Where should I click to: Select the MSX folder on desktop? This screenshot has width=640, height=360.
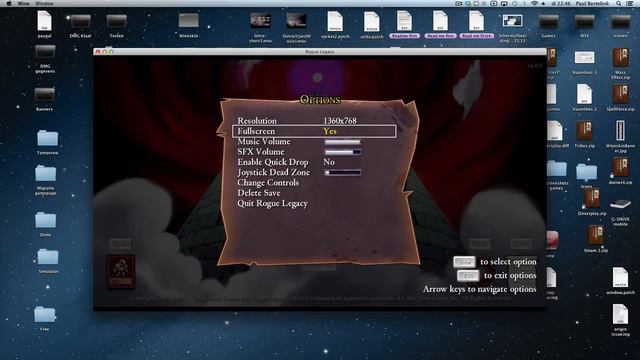(584, 21)
